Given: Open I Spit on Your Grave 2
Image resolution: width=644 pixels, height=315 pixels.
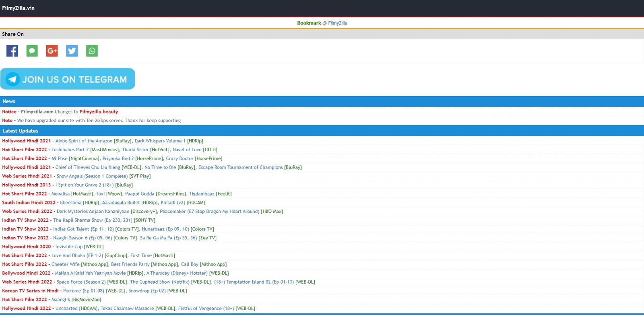Looking at the screenshot, I should [85, 185].
